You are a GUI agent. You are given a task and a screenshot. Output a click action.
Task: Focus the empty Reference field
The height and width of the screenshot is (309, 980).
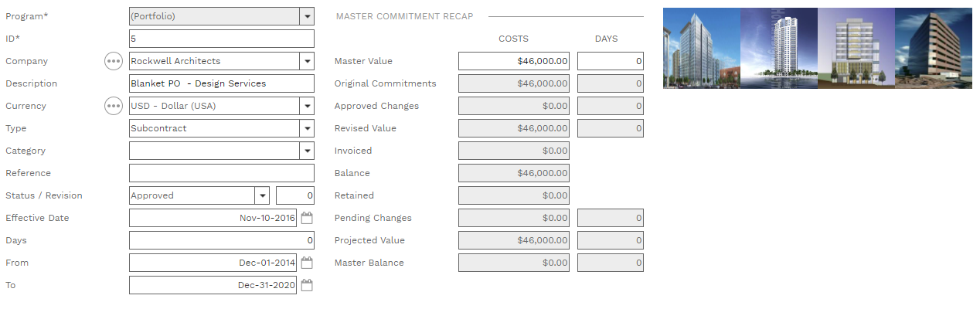221,173
